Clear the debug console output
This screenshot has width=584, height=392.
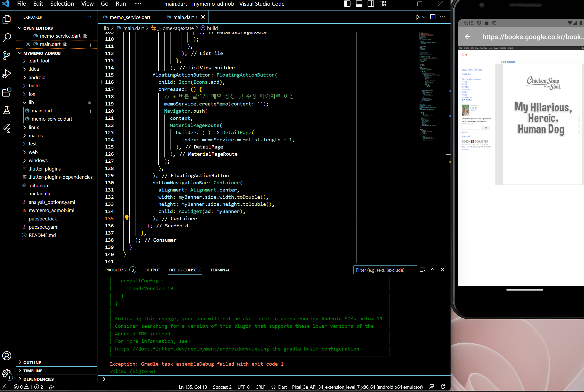point(423,270)
